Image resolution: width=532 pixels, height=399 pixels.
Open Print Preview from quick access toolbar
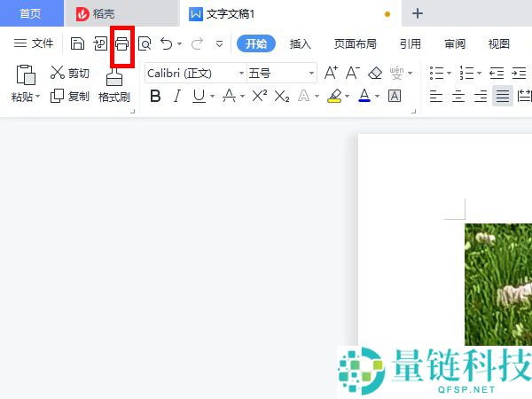[144, 43]
